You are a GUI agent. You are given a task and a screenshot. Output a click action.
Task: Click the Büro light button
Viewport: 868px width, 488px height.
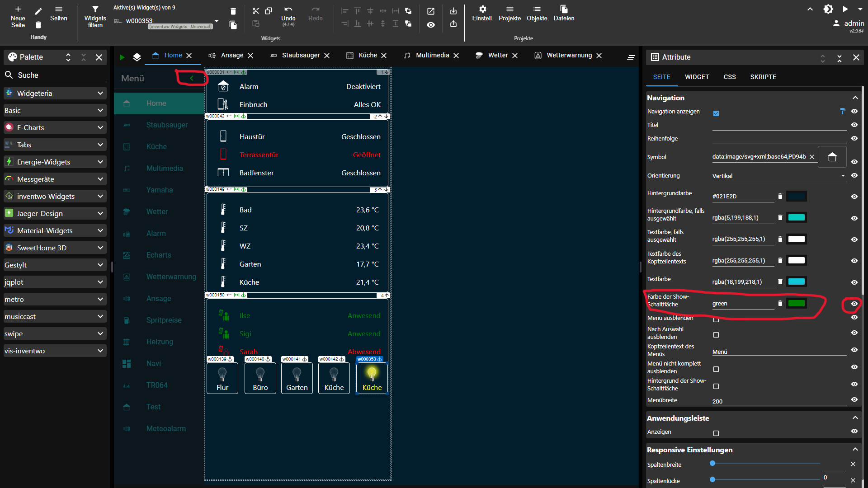(x=260, y=378)
